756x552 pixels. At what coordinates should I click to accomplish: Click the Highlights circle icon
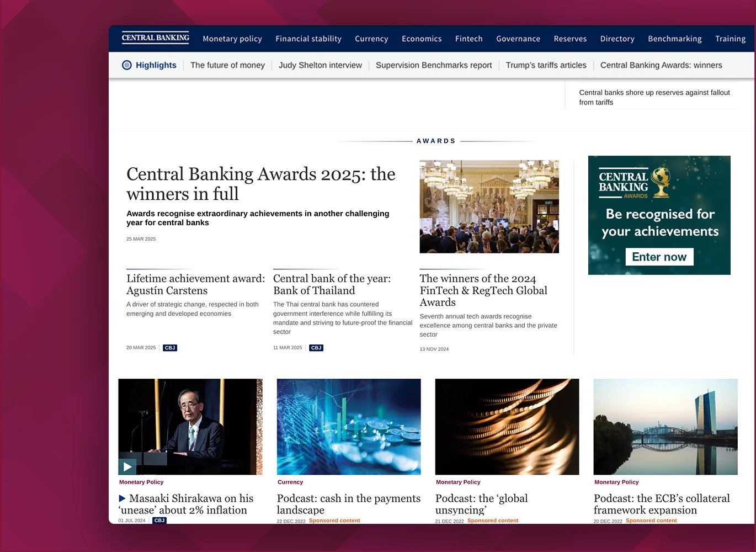point(127,65)
